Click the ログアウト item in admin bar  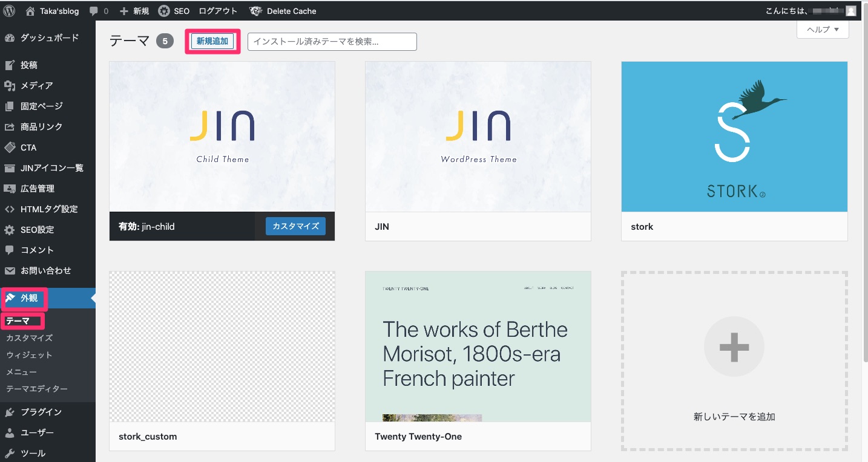(218, 11)
